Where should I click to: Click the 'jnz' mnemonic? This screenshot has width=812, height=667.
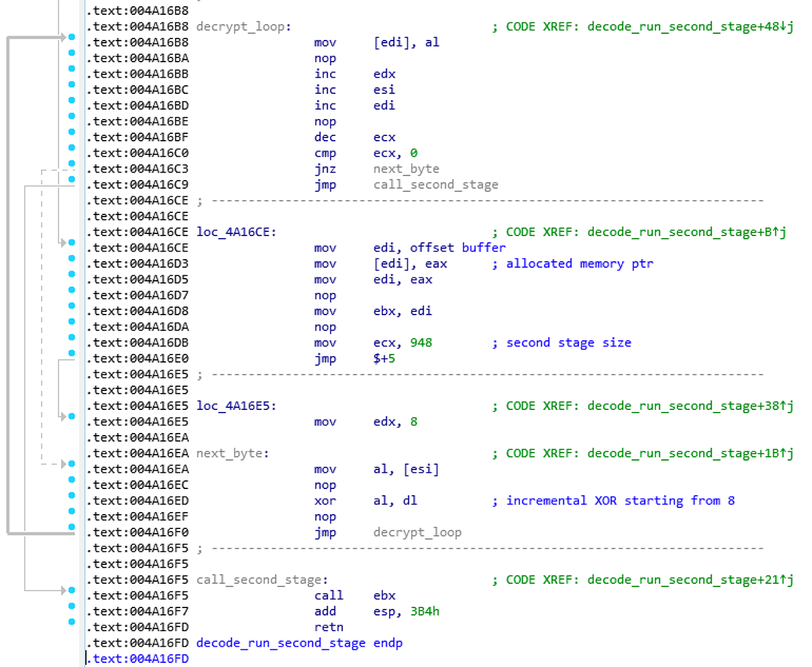[x=325, y=169]
